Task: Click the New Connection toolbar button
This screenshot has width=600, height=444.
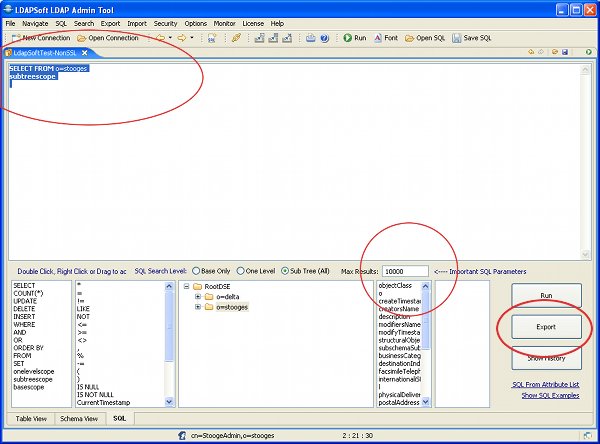Action: (41, 38)
